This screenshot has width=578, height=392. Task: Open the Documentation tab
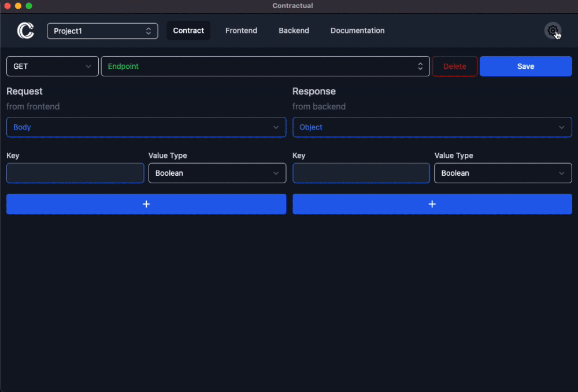[357, 31]
